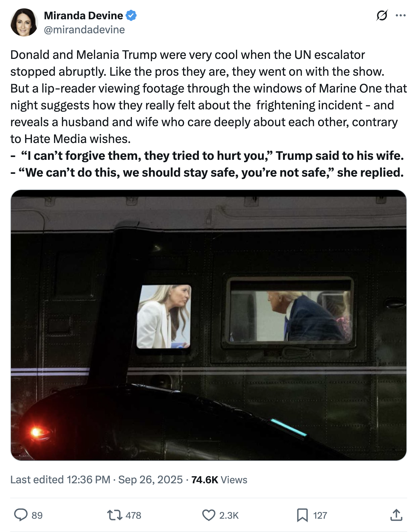The image size is (418, 532).
Task: Click the Sep 26, 2025 date
Action: (150, 479)
